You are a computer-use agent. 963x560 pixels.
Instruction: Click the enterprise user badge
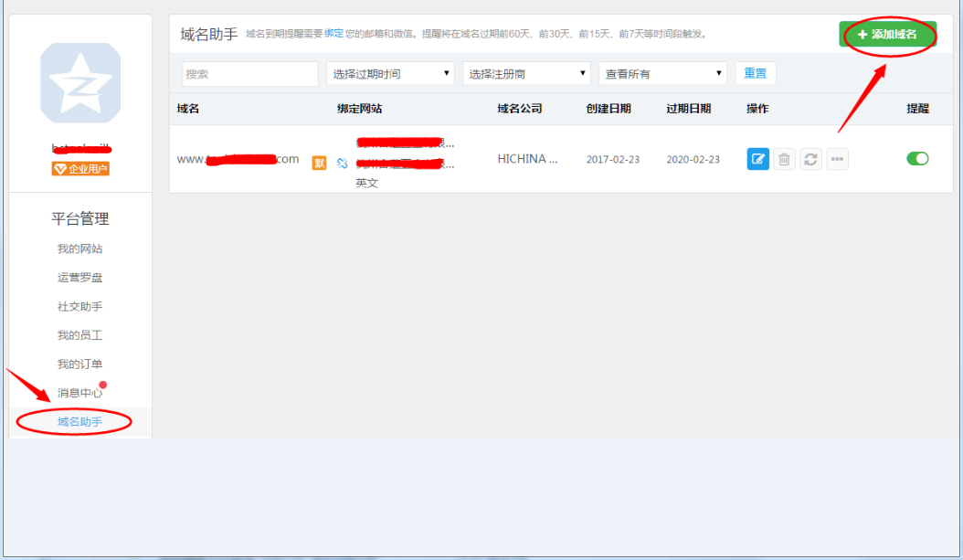coord(80,169)
